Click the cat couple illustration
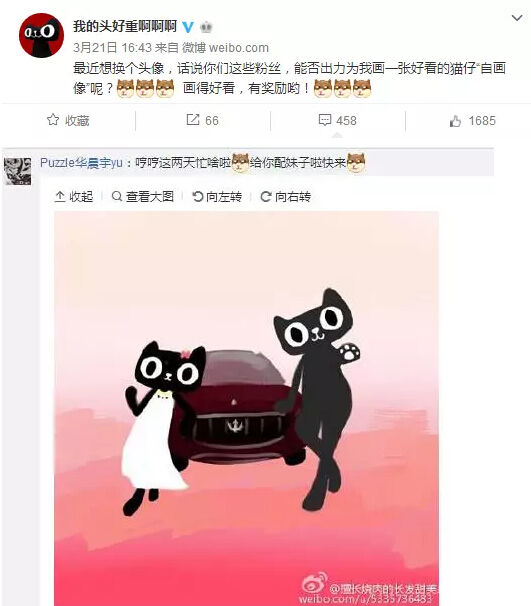 tap(246, 409)
